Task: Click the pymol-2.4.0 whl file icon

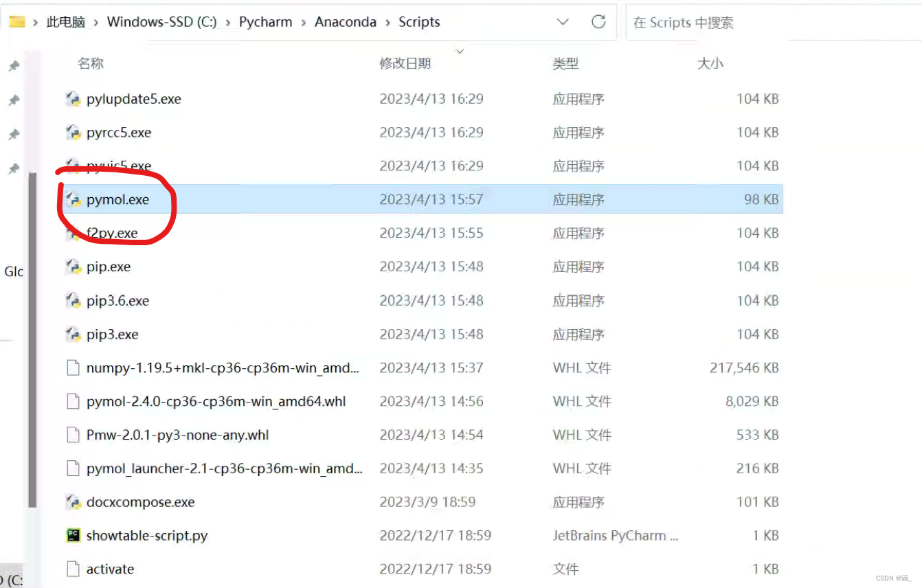Action: coord(73,402)
